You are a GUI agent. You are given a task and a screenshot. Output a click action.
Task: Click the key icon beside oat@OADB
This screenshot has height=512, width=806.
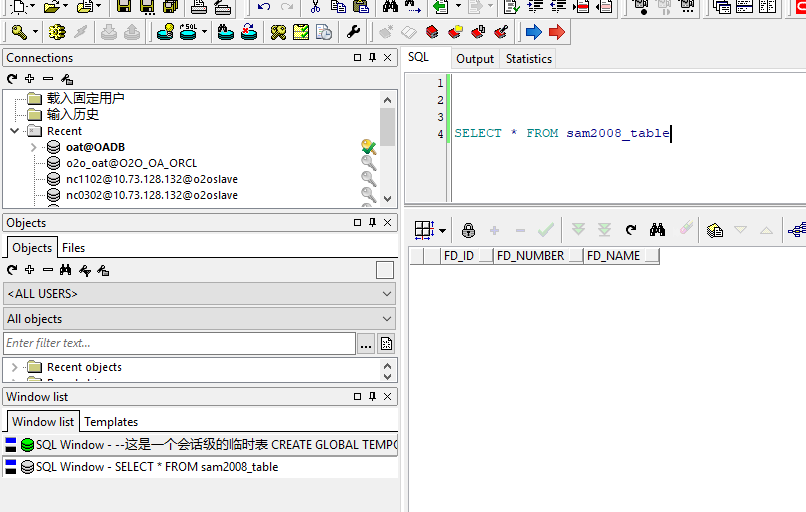coord(369,147)
